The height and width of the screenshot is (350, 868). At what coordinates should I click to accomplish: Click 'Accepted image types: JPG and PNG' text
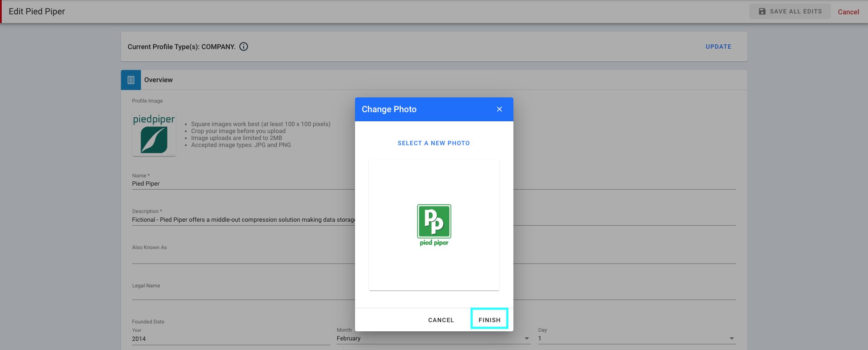241,145
